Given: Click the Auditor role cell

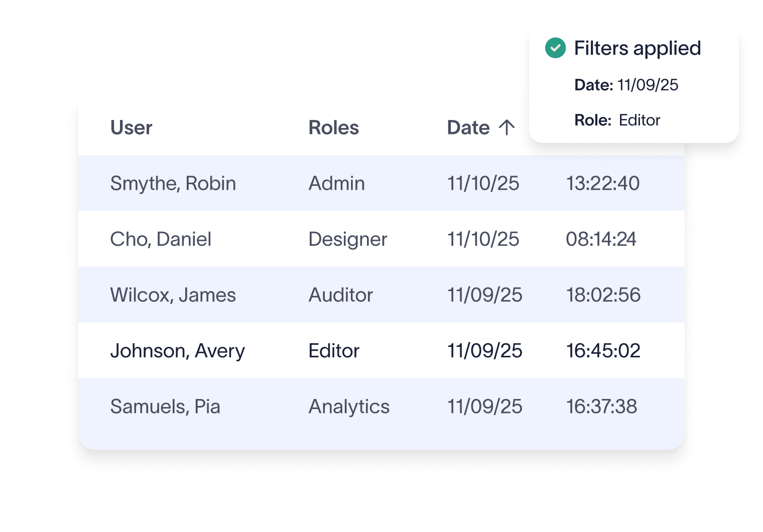Looking at the screenshot, I should coord(340,295).
